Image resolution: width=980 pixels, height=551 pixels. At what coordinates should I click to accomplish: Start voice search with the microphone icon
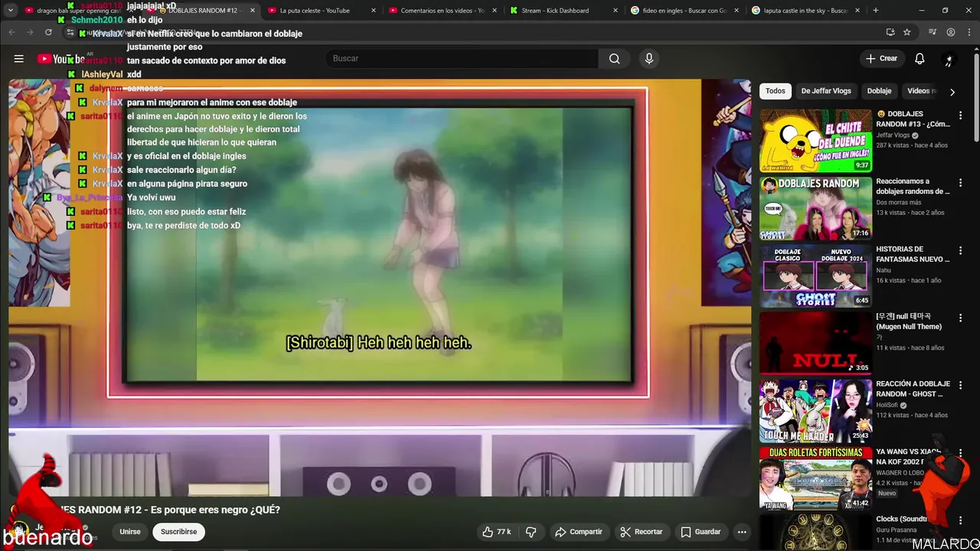pyautogui.click(x=649, y=59)
